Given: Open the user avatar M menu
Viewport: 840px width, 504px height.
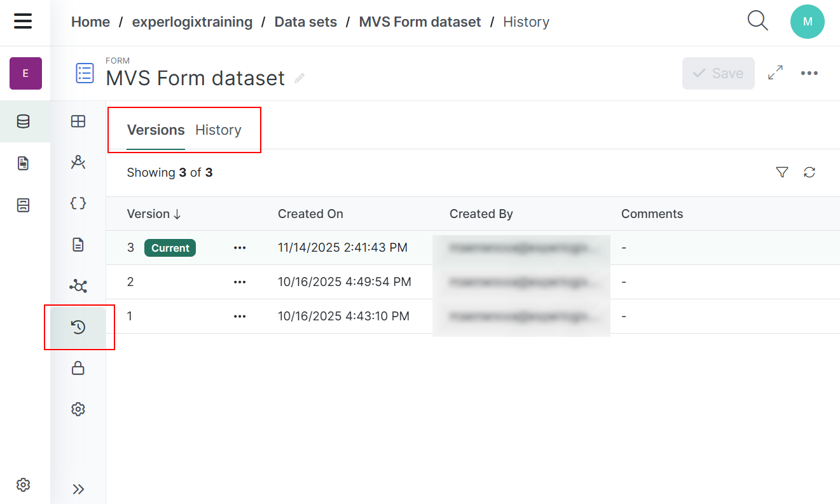Looking at the screenshot, I should pos(807,22).
